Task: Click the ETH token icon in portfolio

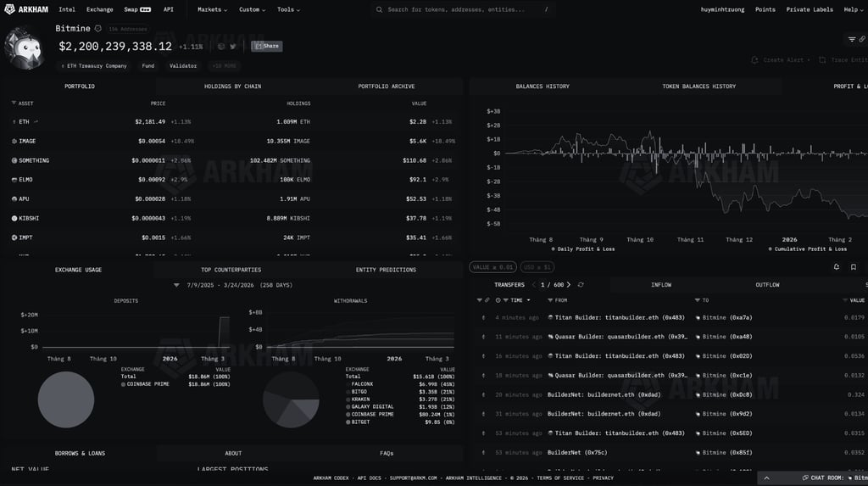Action: pos(14,122)
